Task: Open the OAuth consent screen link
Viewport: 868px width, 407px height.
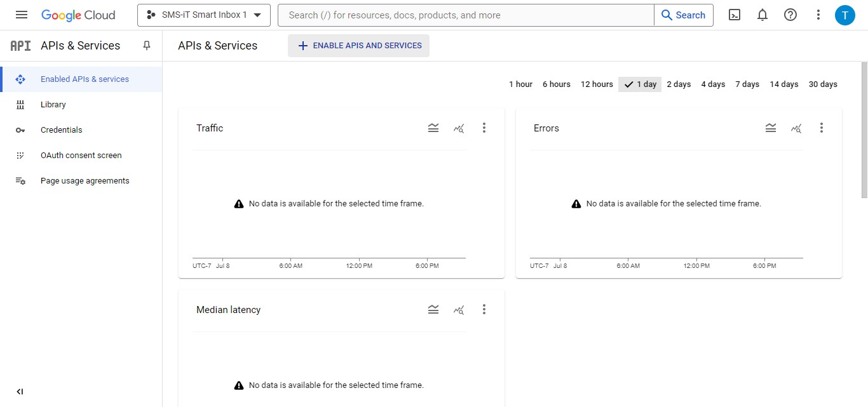Action: pos(81,155)
